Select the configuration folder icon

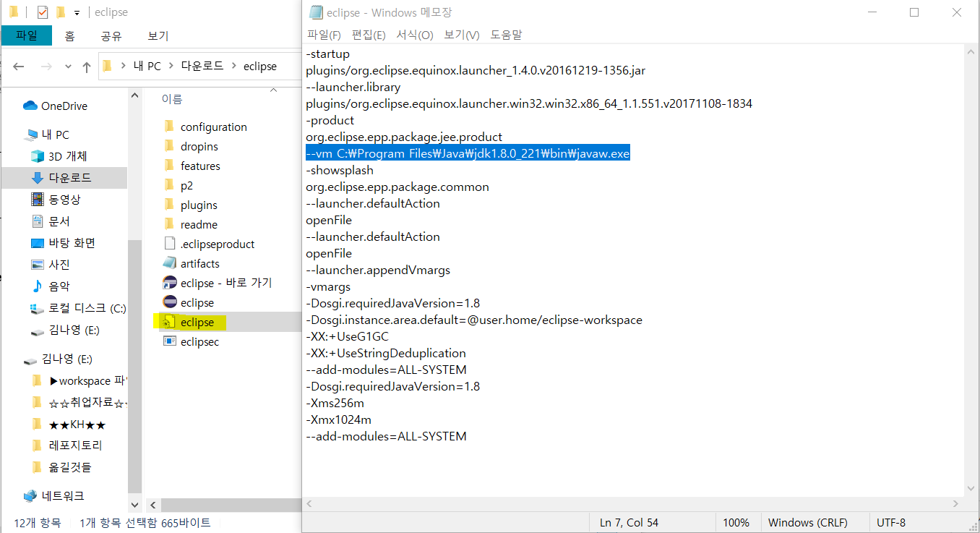click(x=169, y=127)
